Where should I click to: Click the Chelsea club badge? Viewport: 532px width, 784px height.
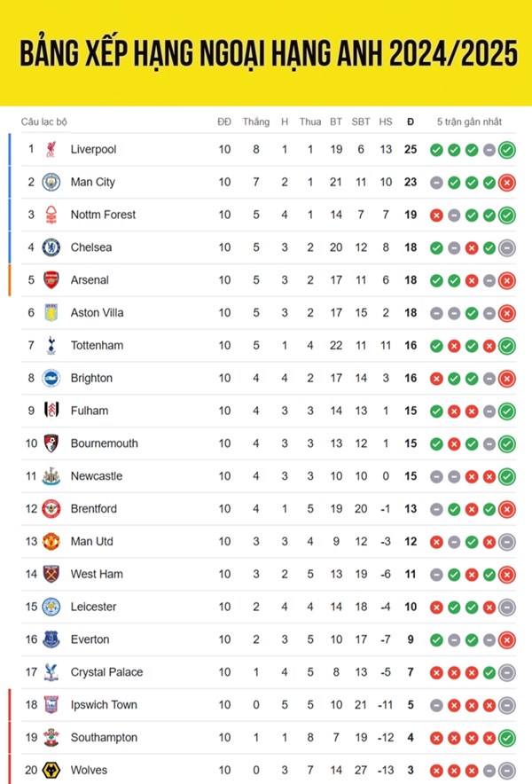(51, 247)
